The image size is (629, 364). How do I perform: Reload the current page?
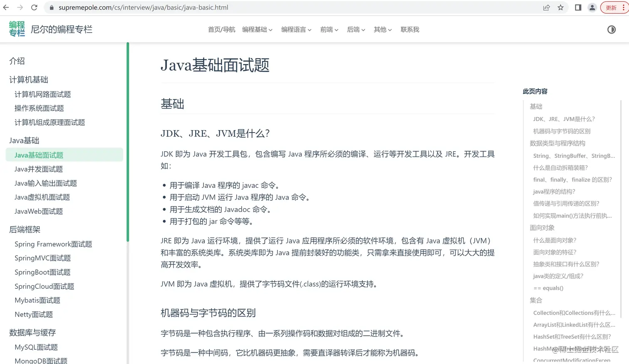click(34, 7)
